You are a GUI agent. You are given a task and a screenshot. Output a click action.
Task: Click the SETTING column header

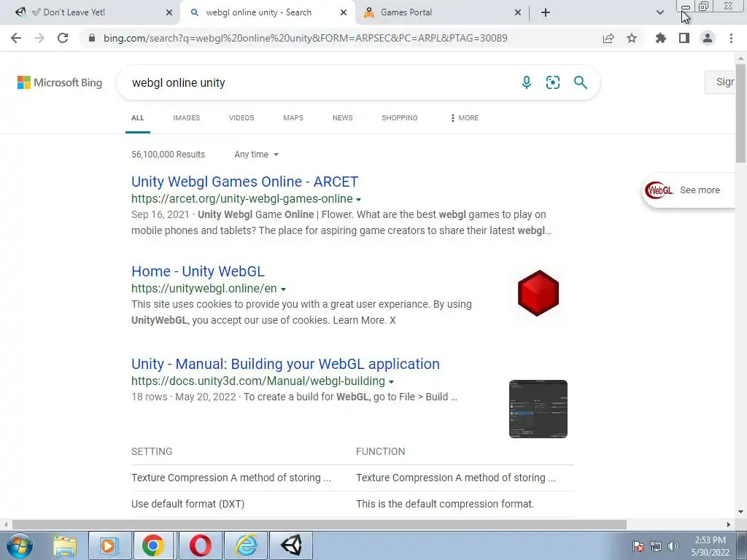coord(152,451)
